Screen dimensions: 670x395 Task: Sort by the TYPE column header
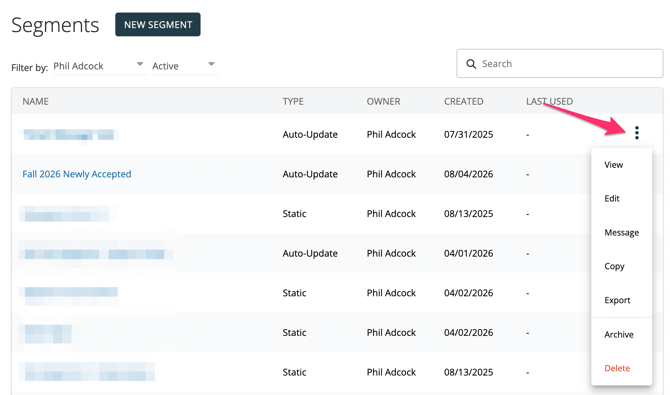click(x=293, y=101)
